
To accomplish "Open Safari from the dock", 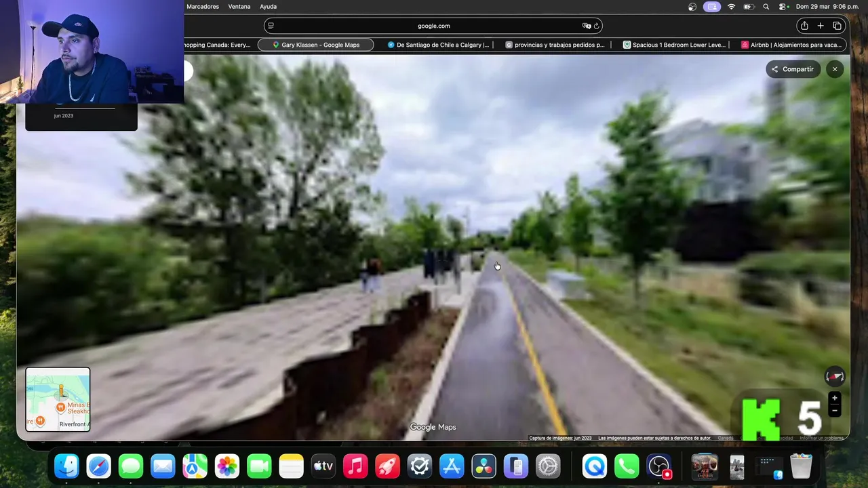I will point(98,466).
